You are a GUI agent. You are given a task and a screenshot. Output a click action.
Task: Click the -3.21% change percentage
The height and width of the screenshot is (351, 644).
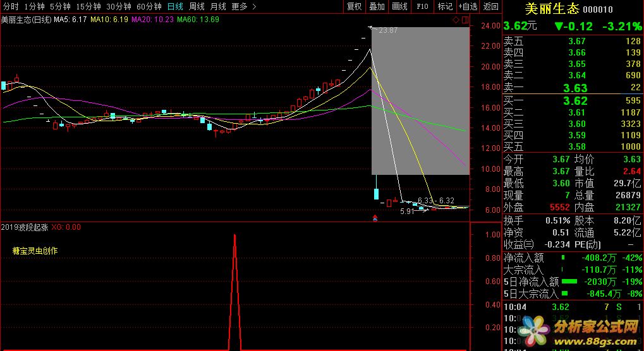tap(622, 27)
